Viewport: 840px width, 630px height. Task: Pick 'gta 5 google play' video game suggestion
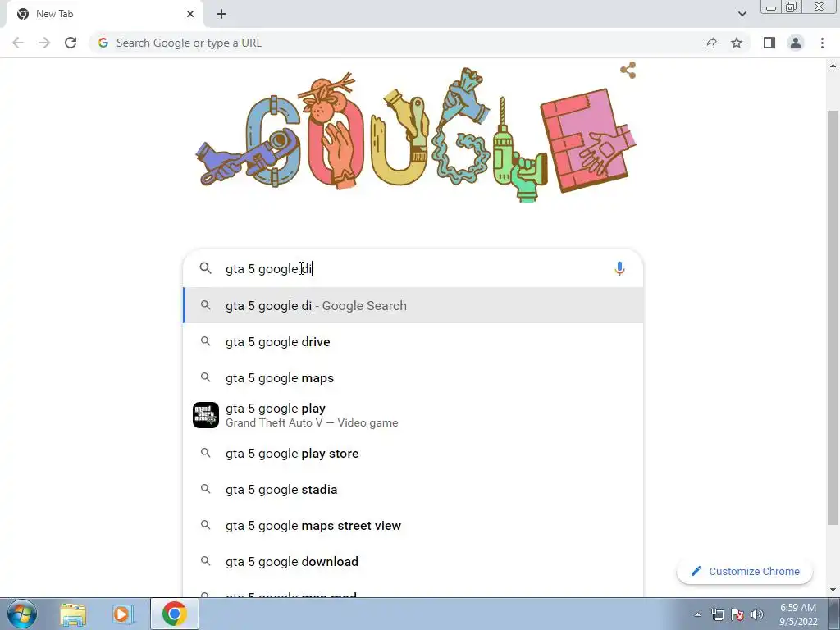pyautogui.click(x=413, y=415)
